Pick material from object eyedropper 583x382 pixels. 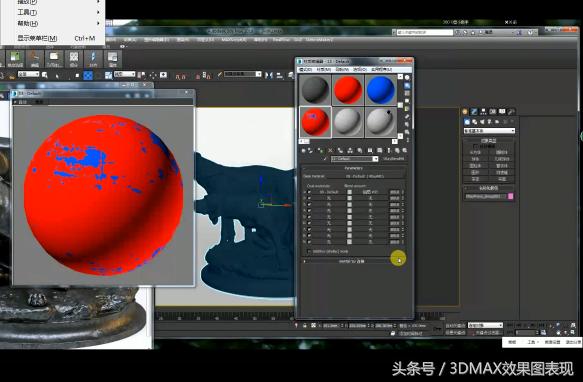[326, 159]
